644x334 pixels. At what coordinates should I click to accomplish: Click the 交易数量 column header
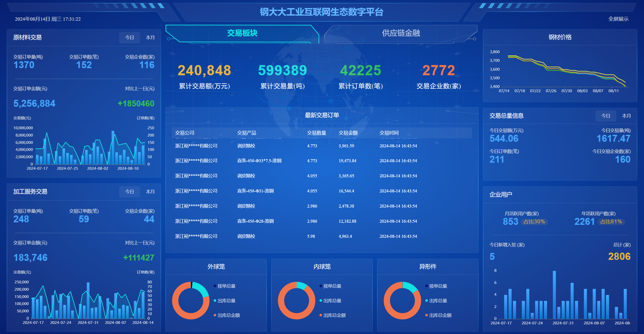(x=317, y=133)
